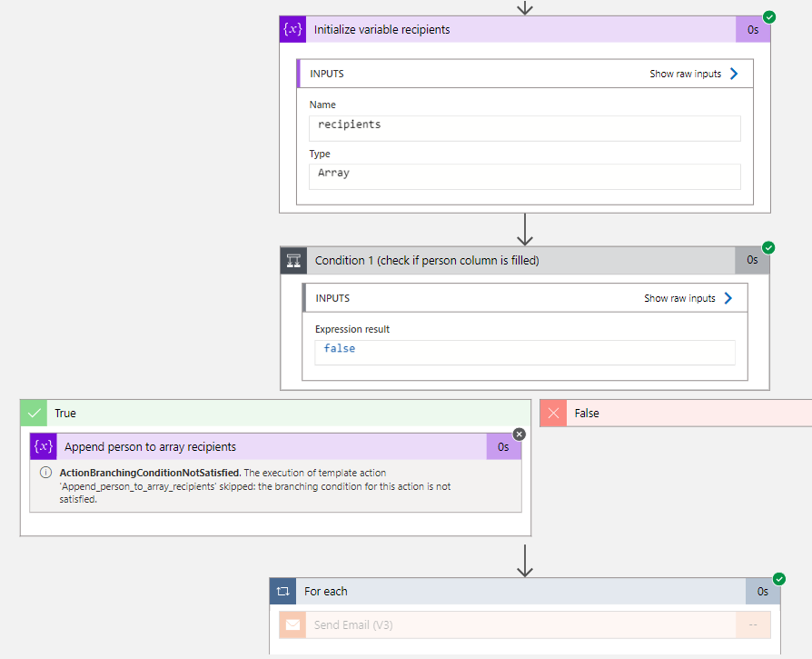Click the variable icon on Initialize variable recipients
This screenshot has width=812, height=659.
(x=292, y=29)
